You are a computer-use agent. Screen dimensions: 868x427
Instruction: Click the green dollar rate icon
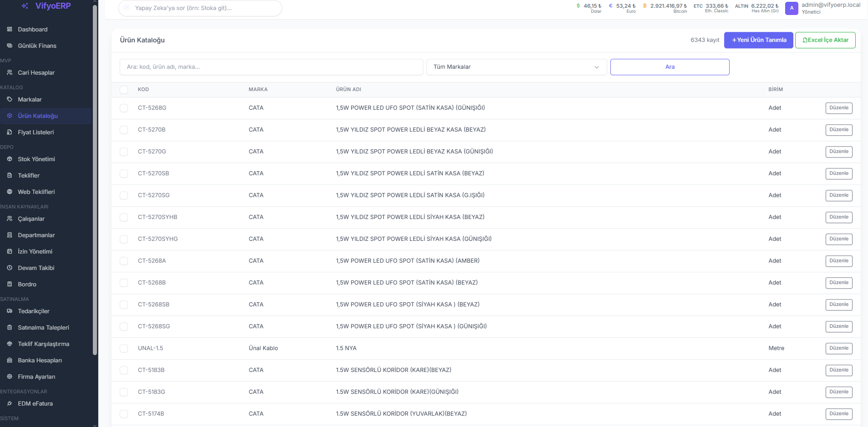coord(578,6)
